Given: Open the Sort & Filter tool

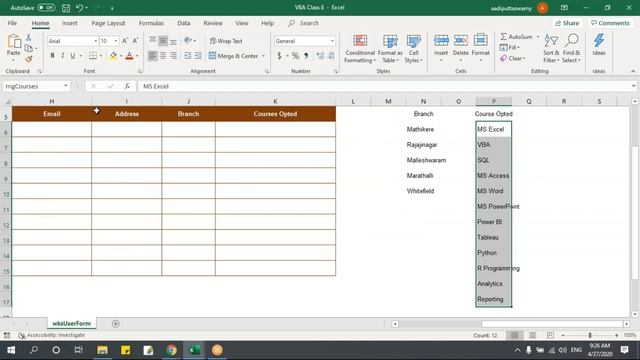Looking at the screenshot, I should [551, 49].
